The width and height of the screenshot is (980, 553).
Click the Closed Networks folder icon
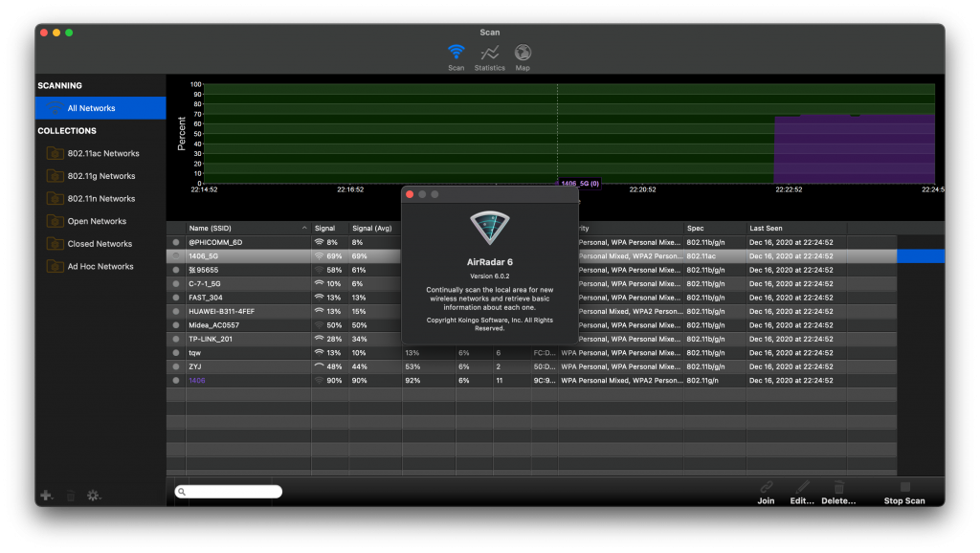(x=55, y=244)
